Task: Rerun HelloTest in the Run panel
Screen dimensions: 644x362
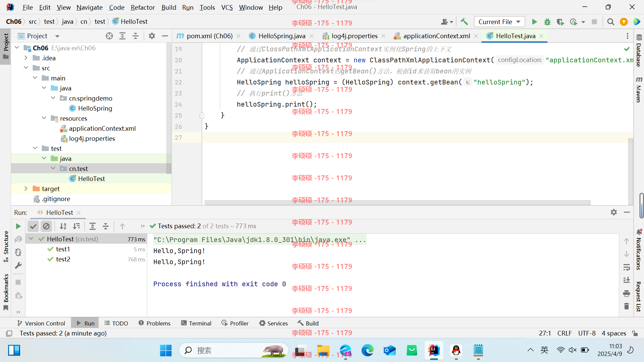Action: point(18,226)
